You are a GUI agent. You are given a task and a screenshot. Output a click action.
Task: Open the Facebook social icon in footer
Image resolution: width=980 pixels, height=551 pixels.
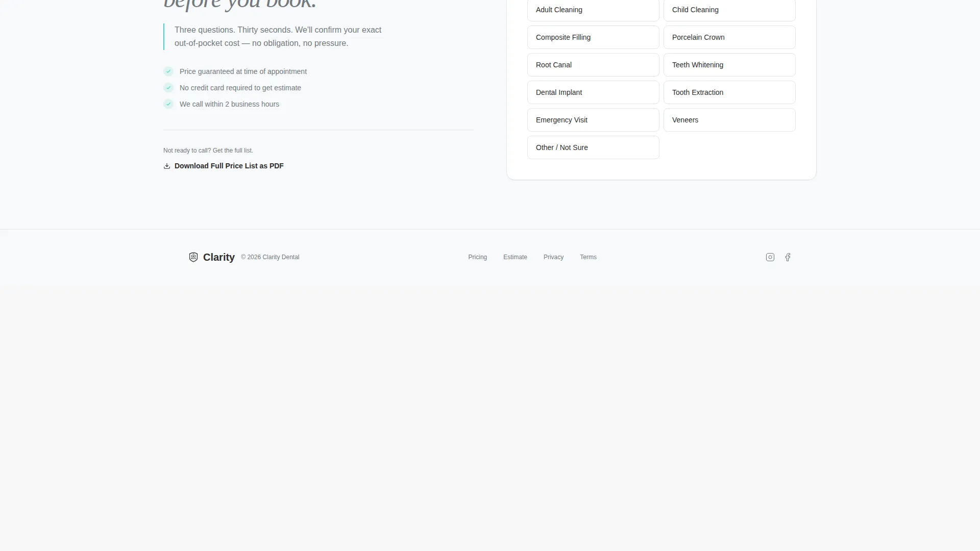point(788,257)
